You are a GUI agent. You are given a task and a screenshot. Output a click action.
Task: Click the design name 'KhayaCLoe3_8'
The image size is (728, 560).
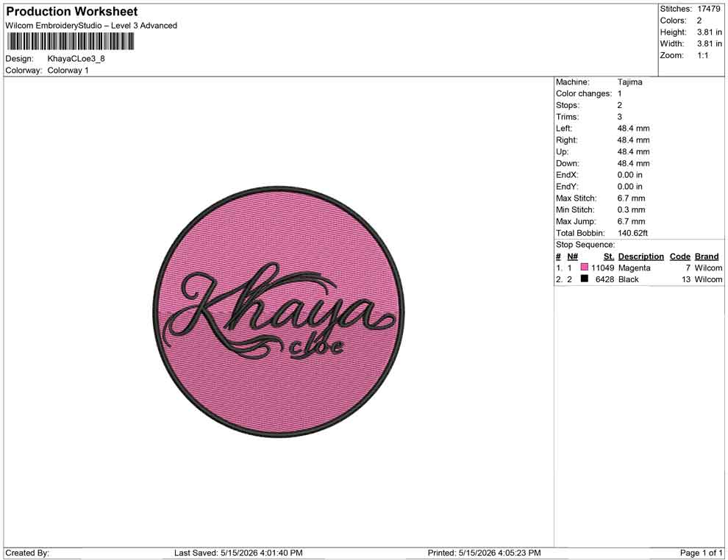point(76,59)
